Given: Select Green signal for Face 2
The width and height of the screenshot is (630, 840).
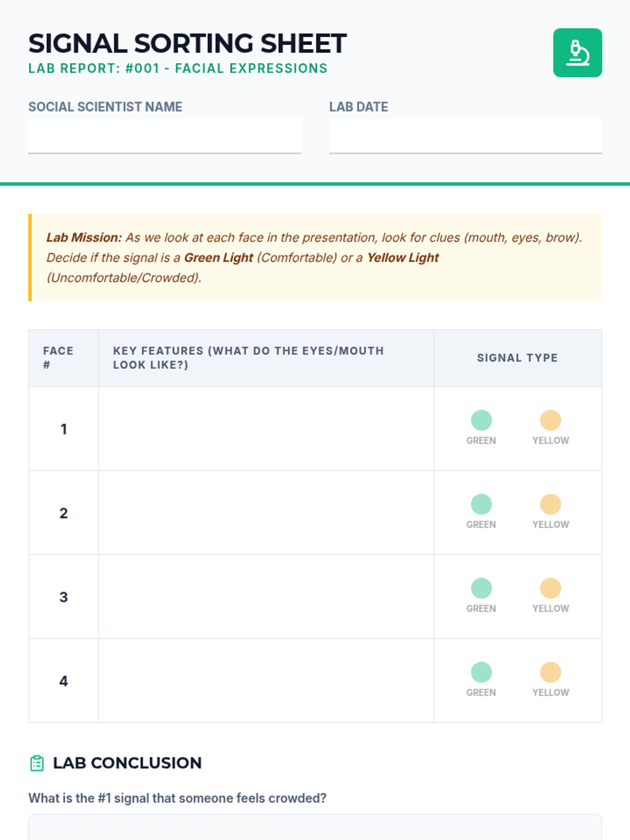Looking at the screenshot, I should pyautogui.click(x=481, y=505).
